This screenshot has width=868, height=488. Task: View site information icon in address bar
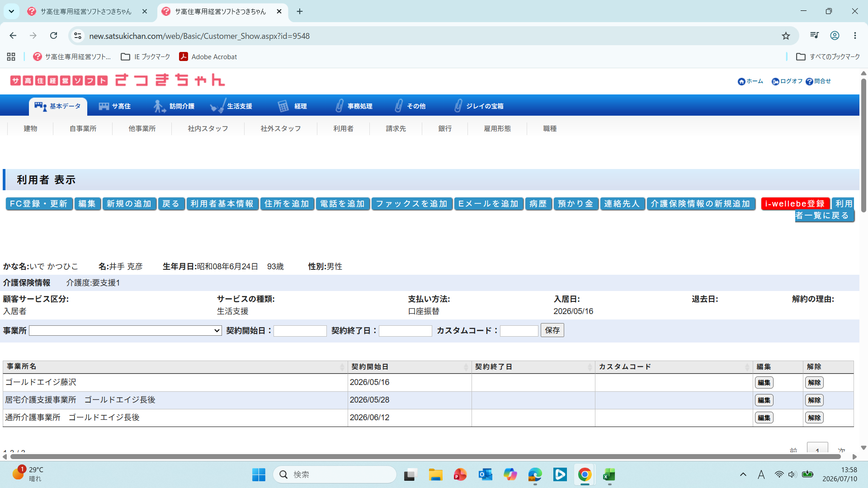78,36
